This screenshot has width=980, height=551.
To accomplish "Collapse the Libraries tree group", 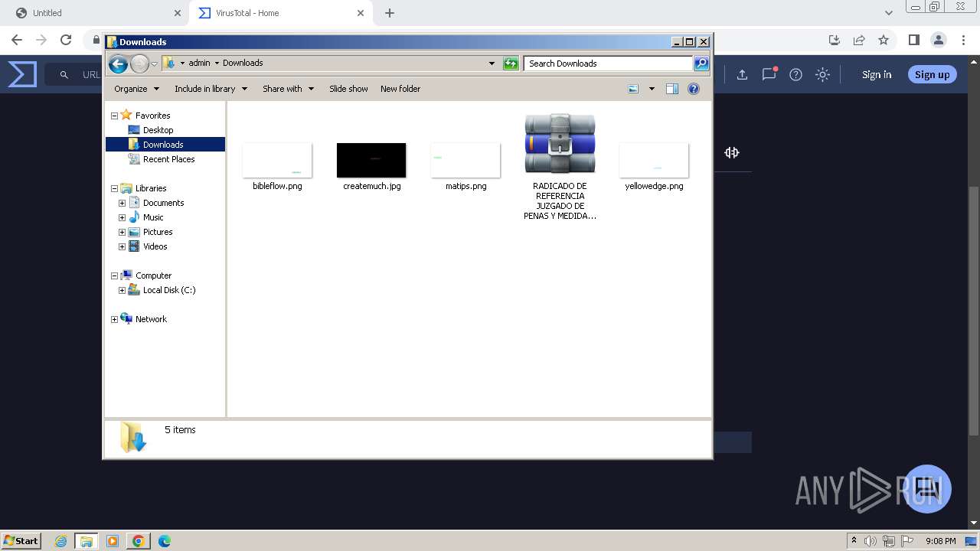I will pos(114,188).
